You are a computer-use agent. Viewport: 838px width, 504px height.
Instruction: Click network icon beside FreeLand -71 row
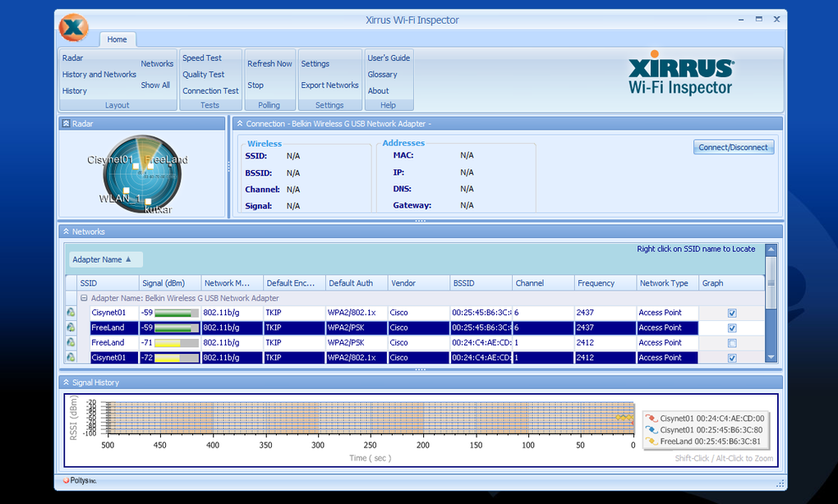point(71,342)
